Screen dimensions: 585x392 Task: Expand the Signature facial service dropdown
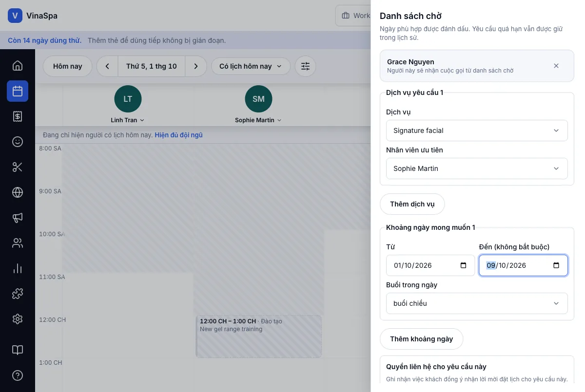477,131
